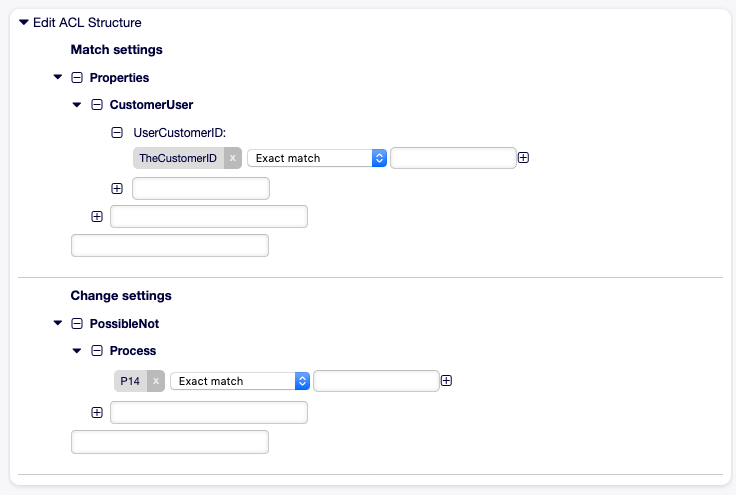Click minus icon next to CustomerUser

tap(97, 105)
